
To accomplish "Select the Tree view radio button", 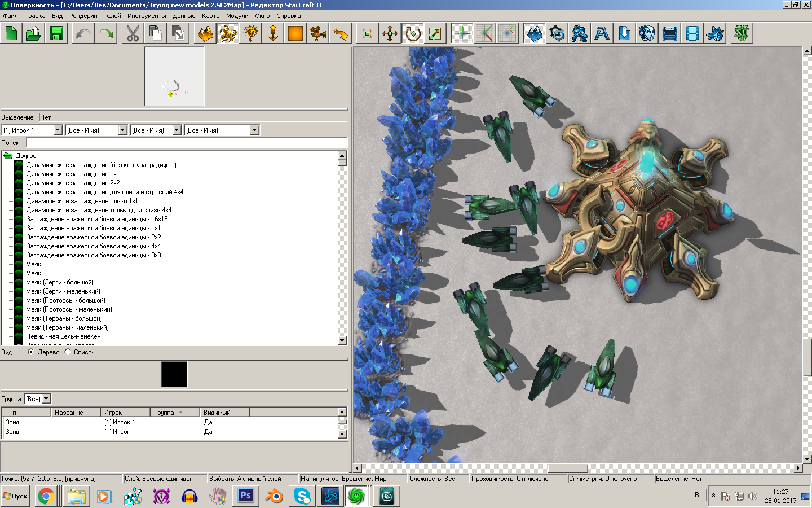I will (x=31, y=352).
